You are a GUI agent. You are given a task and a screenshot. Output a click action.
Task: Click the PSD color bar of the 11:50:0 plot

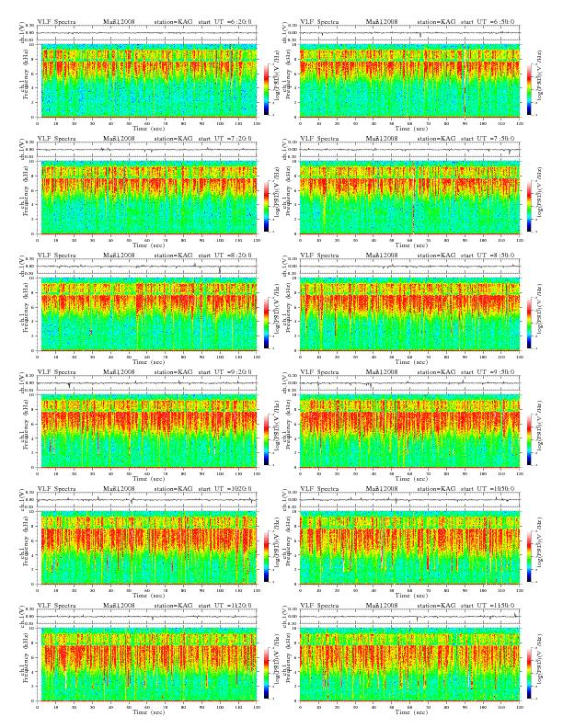530,673
